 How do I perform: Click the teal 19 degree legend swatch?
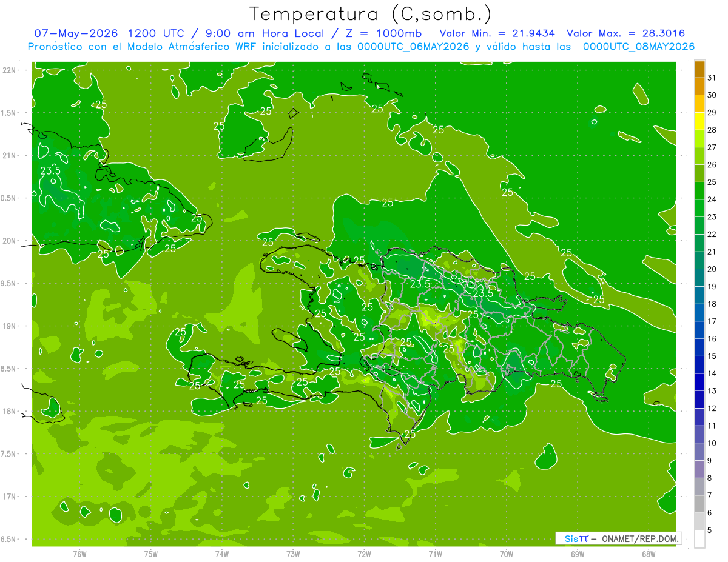pos(699,278)
